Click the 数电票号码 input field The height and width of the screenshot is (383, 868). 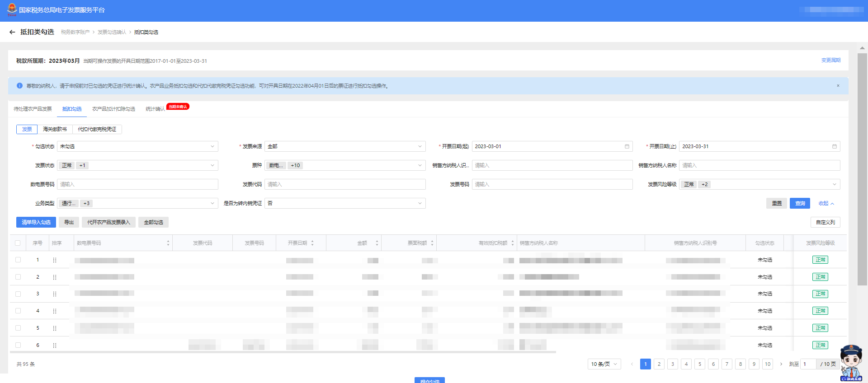tap(137, 184)
